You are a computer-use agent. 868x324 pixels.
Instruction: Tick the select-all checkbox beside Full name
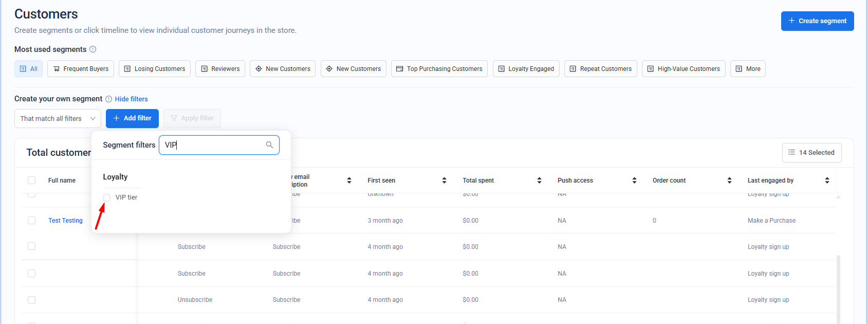pos(32,181)
